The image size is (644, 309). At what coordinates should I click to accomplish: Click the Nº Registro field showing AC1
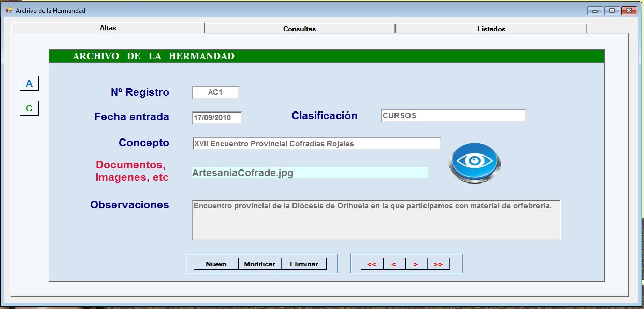215,92
